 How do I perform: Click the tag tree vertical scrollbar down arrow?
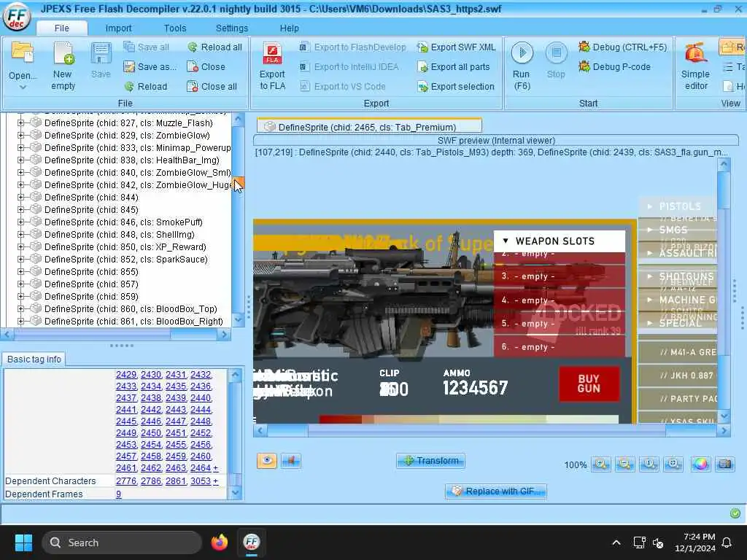[238, 321]
